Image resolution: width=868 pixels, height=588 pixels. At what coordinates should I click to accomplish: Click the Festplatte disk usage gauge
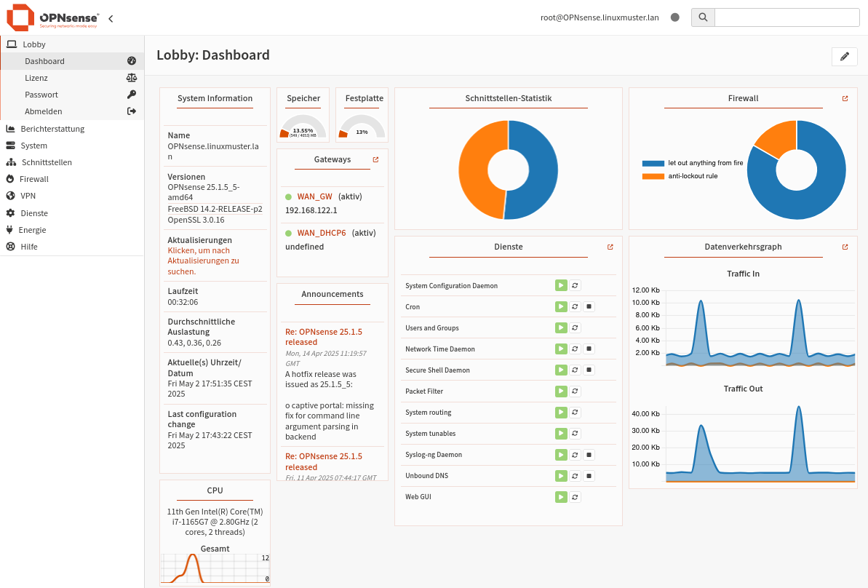(362, 127)
